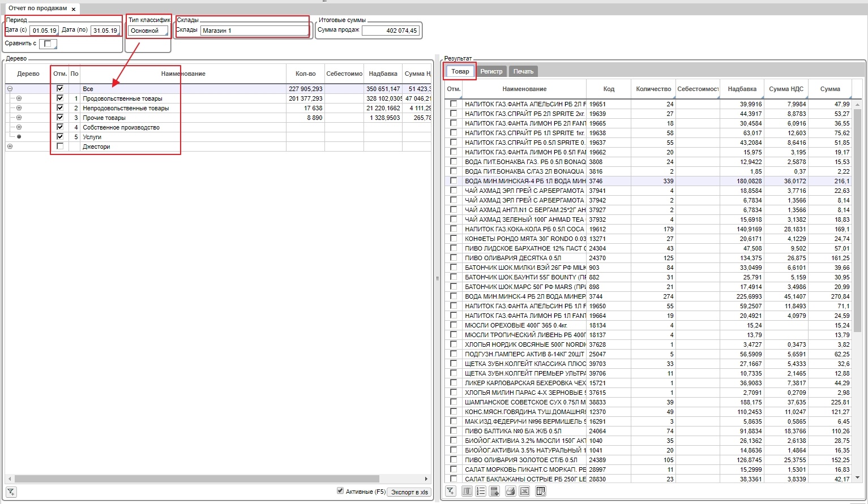Open the 'Тип классификатора' dropdown showing Основной
This screenshot has height=504, width=868.
coord(148,31)
